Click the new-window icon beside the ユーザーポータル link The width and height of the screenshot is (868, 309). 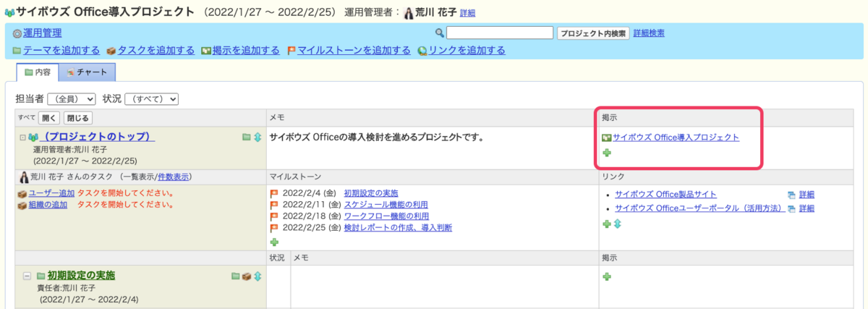coord(791,208)
